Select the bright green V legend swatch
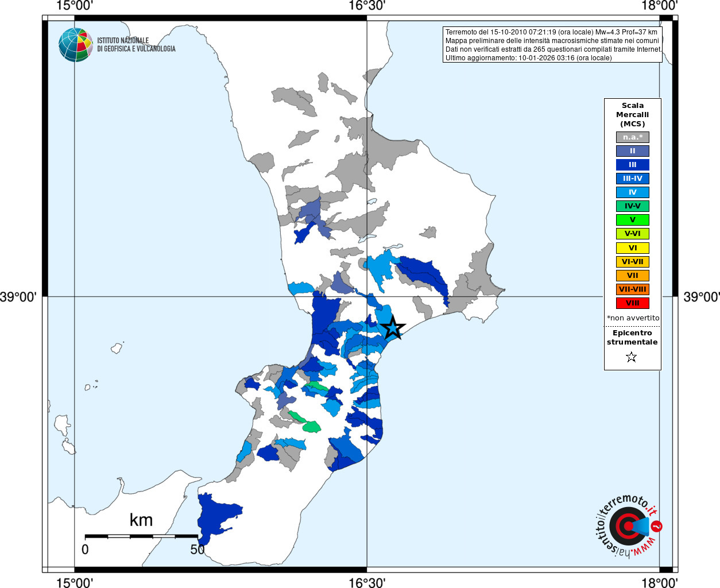The image size is (720, 588). click(x=632, y=220)
